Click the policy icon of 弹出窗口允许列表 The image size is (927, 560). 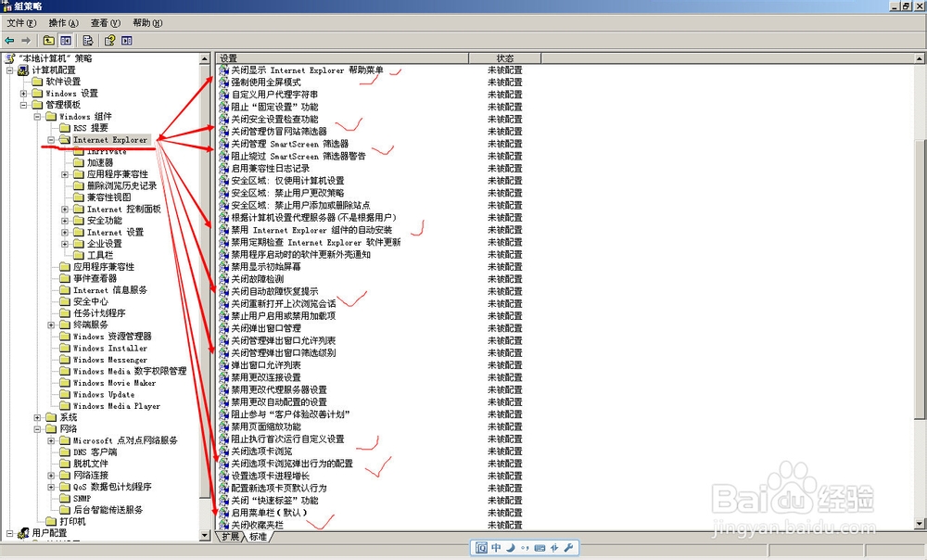(x=224, y=365)
